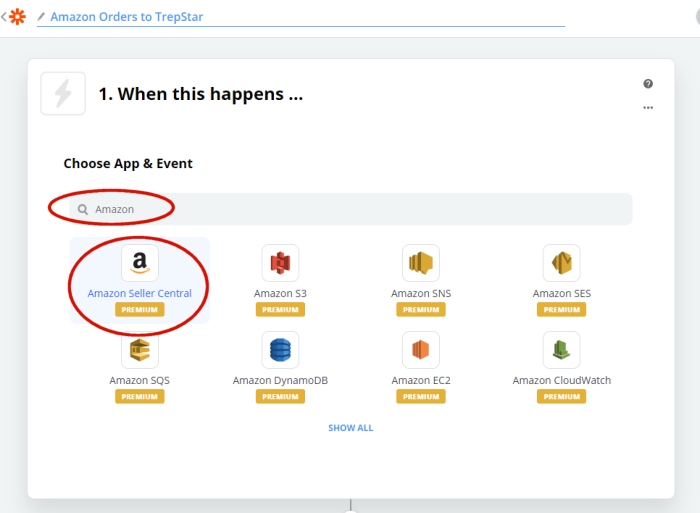Click the Amazon EC2 text label
The image size is (700, 513).
click(421, 380)
